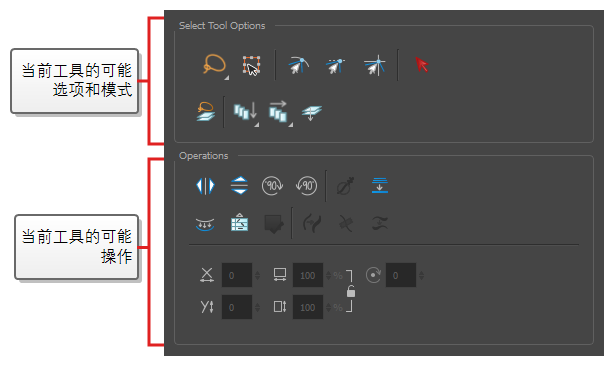
Task: Toggle the width-height lock icon
Action: [x=351, y=291]
